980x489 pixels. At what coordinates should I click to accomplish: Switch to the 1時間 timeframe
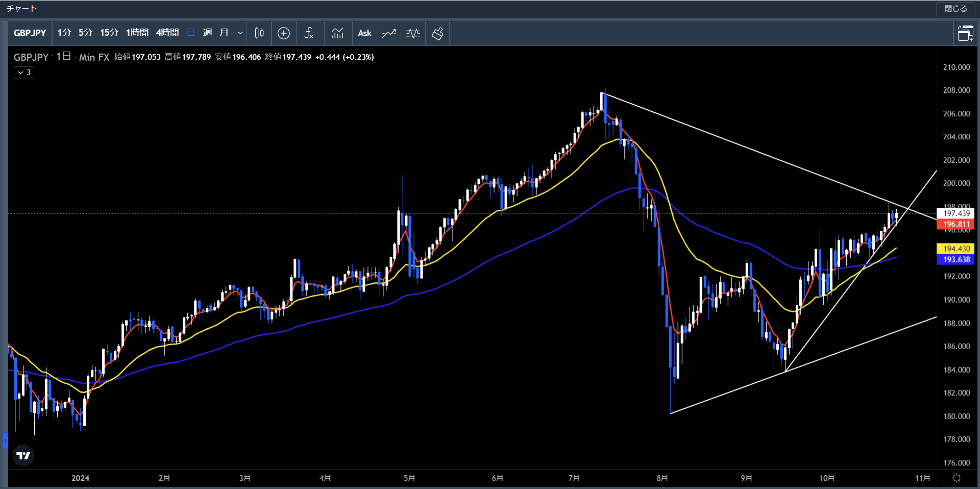(137, 33)
